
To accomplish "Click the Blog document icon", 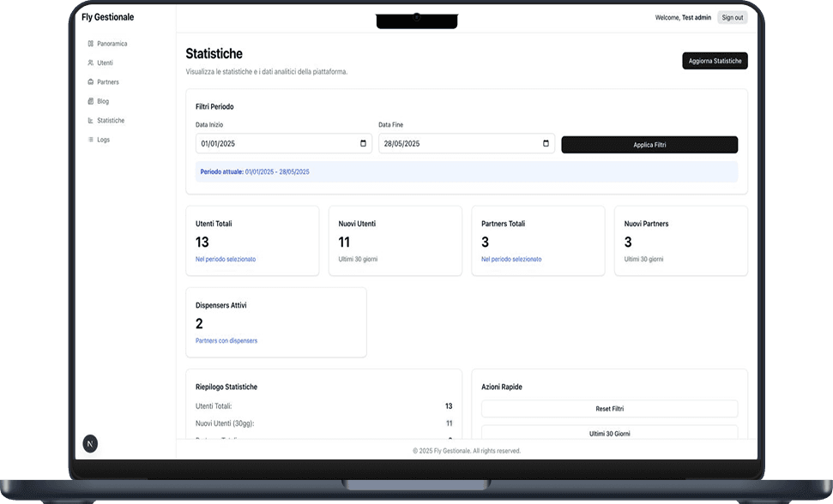I will click(x=91, y=101).
